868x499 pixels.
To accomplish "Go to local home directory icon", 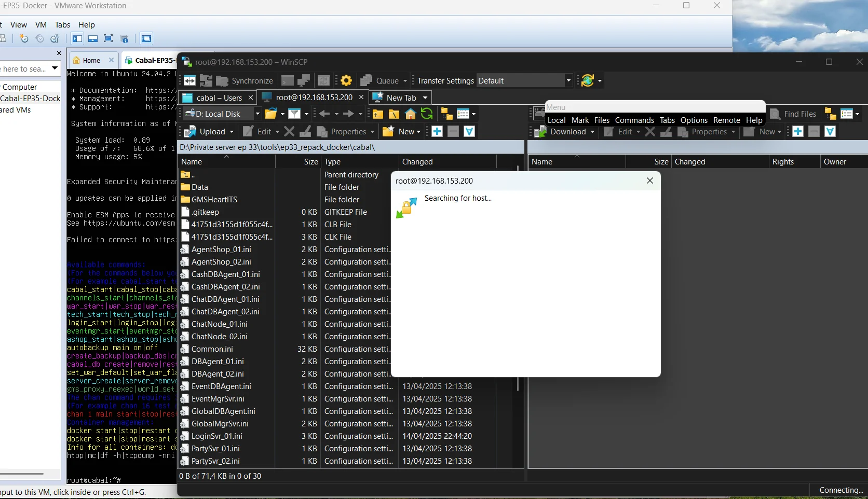I will pyautogui.click(x=411, y=114).
